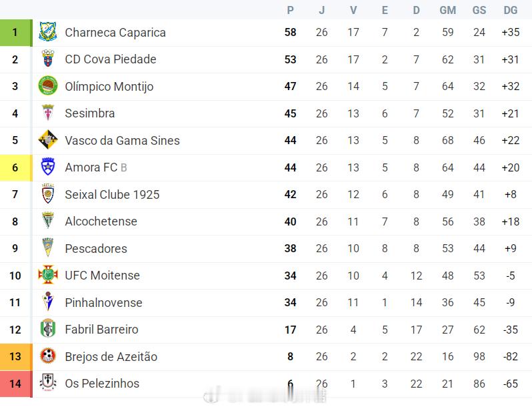
Task: Click the green position 1 promotion marker
Action: [16, 33]
